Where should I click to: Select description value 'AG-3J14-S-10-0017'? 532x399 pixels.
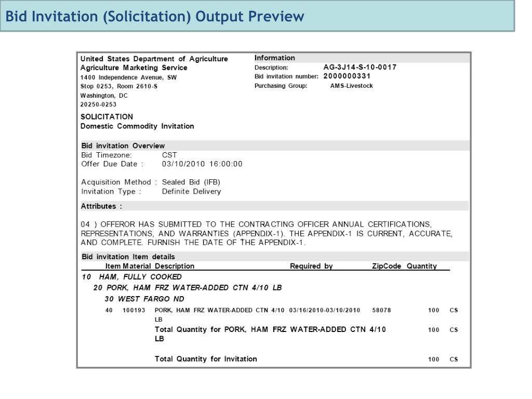(360, 67)
